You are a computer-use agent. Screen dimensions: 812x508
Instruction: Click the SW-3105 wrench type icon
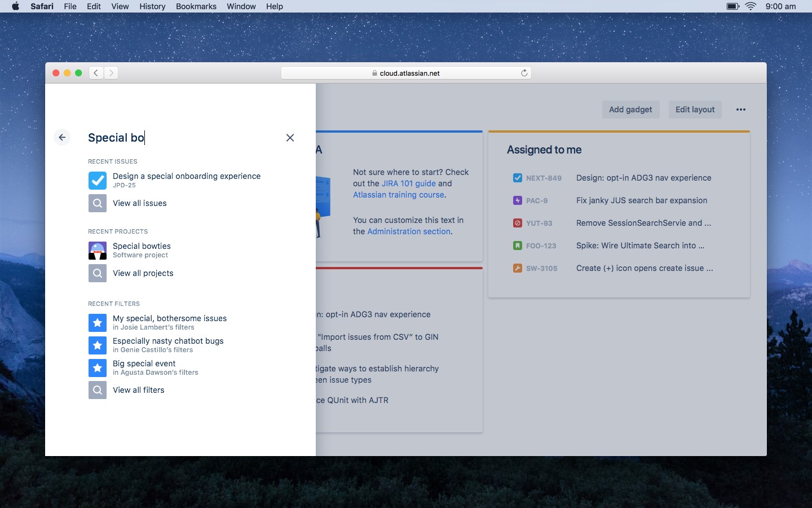pyautogui.click(x=518, y=268)
